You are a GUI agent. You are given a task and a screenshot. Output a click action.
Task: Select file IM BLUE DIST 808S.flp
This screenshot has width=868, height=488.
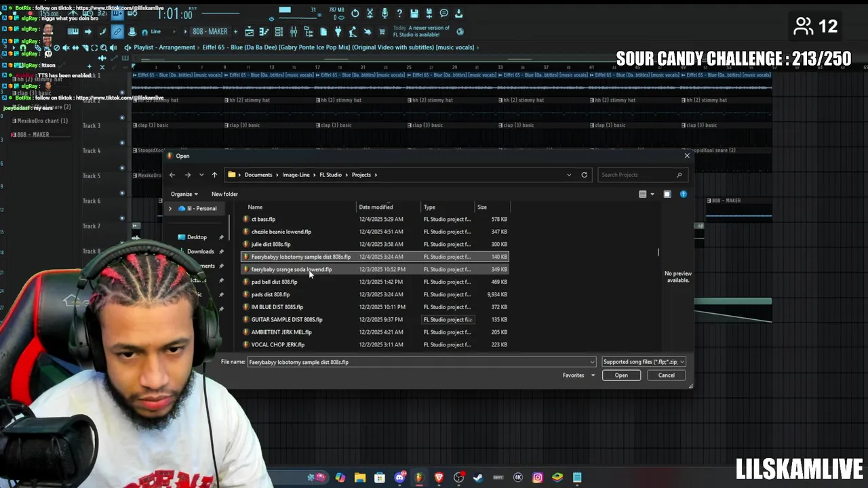pos(374,307)
